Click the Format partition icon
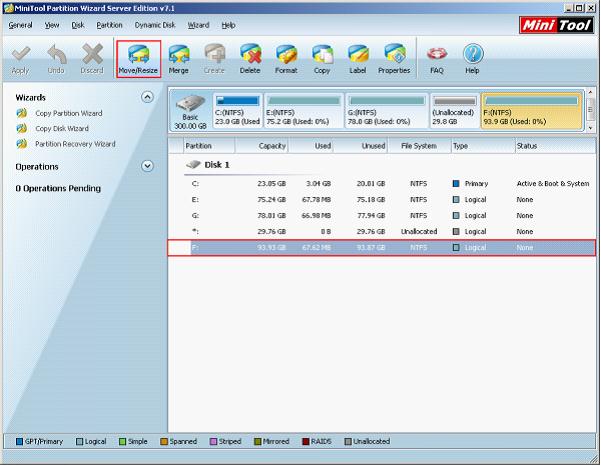The height and width of the screenshot is (466, 601). pos(286,54)
